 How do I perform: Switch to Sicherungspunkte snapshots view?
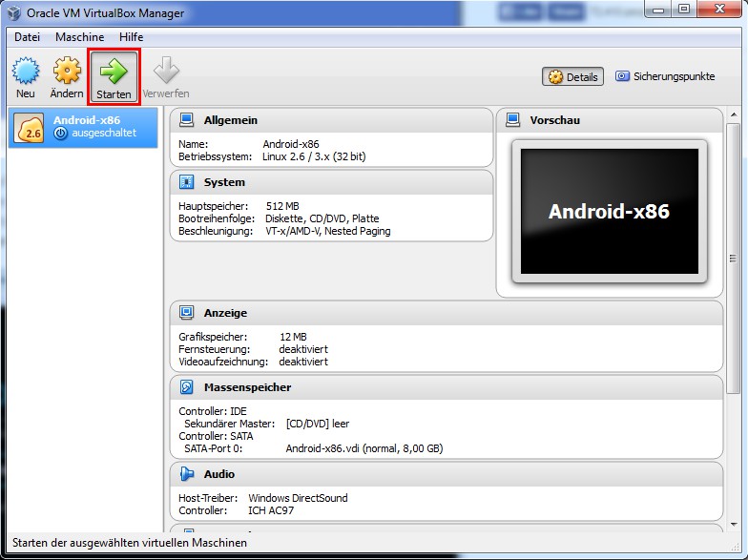[665, 76]
